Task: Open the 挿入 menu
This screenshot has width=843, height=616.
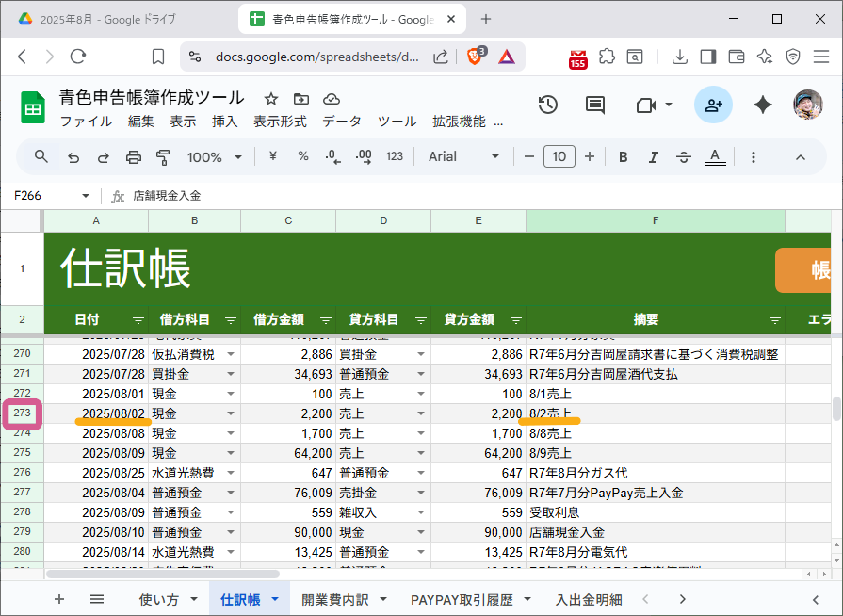Action: coord(224,121)
